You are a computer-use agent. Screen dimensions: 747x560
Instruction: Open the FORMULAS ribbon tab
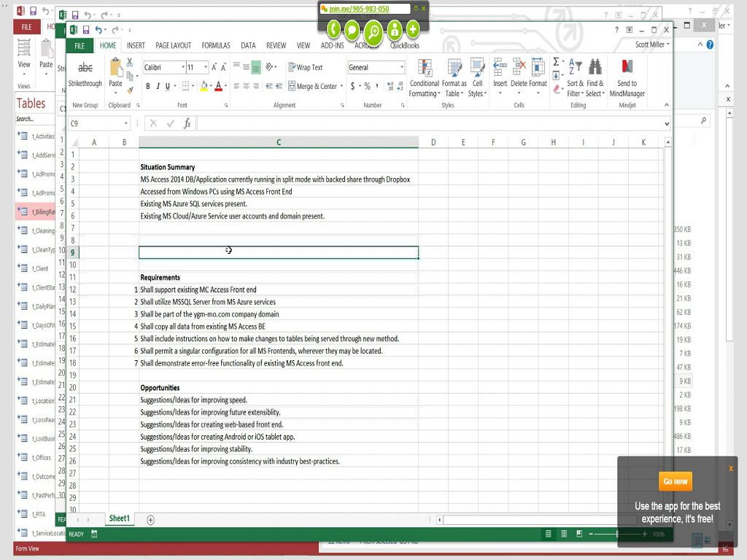point(216,45)
